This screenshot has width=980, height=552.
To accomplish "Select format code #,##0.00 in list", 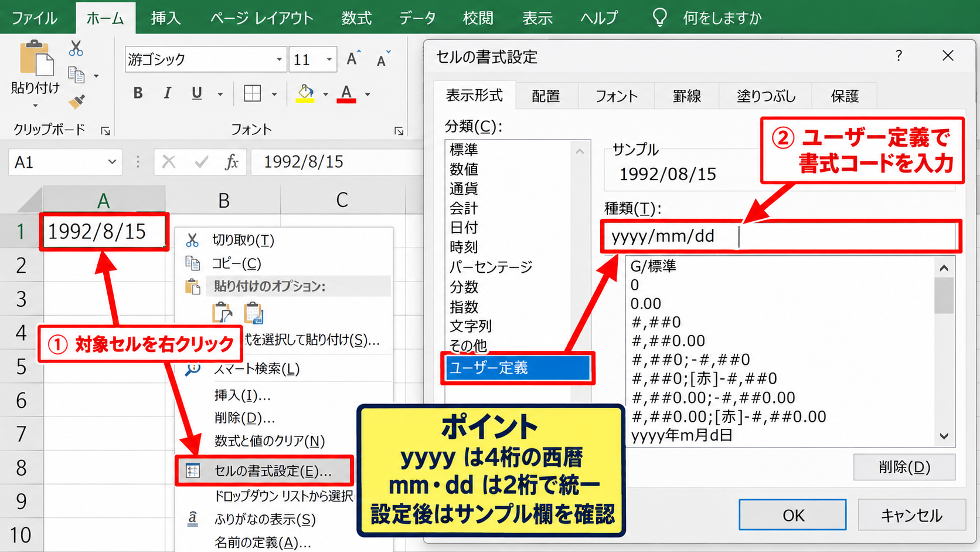I will click(x=669, y=341).
